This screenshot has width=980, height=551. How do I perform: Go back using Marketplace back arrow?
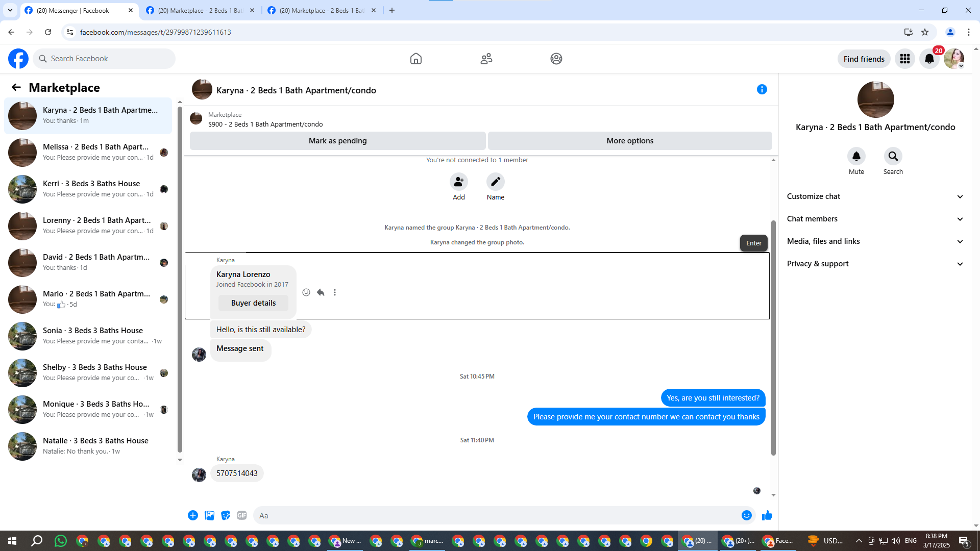pyautogui.click(x=16, y=87)
